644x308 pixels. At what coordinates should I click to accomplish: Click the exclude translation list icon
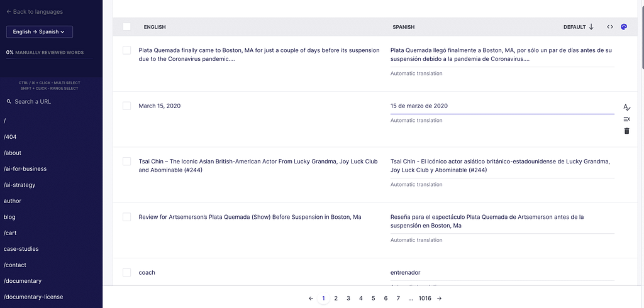[626, 119]
